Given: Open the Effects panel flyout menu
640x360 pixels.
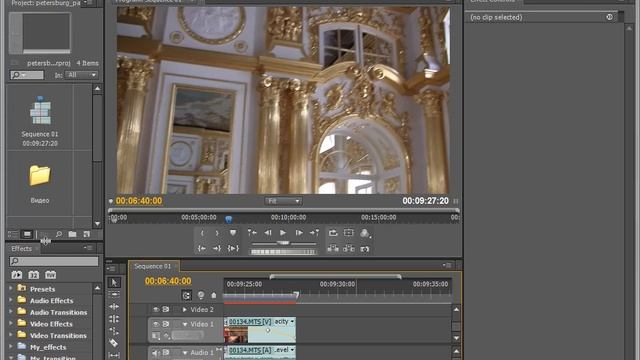Looking at the screenshot, I should point(88,248).
